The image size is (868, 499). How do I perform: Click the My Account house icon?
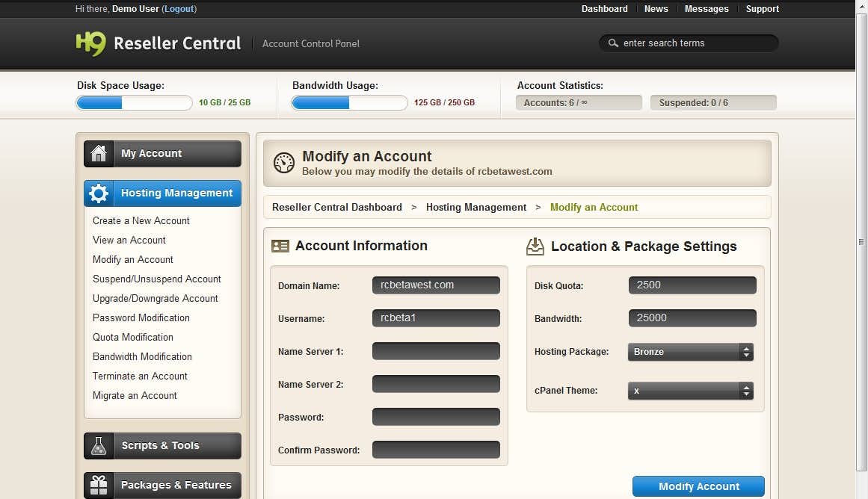(x=99, y=154)
